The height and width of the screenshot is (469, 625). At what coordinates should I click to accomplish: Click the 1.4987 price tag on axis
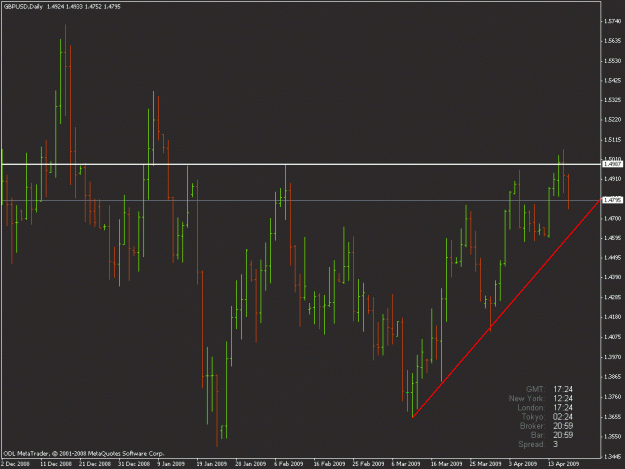[x=612, y=164]
